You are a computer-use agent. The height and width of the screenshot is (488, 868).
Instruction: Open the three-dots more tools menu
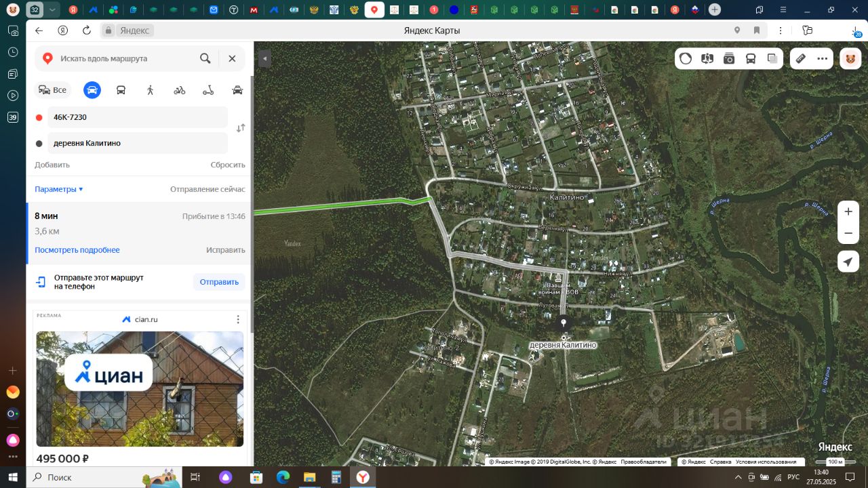pos(823,58)
